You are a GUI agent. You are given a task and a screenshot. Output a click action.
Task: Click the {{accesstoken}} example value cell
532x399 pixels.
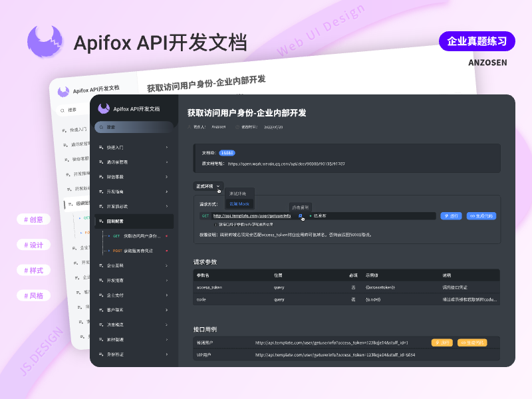click(x=380, y=287)
